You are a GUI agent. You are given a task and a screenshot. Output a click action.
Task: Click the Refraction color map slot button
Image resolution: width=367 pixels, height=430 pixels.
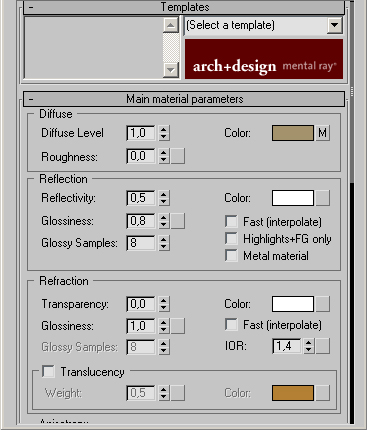[x=322, y=304]
